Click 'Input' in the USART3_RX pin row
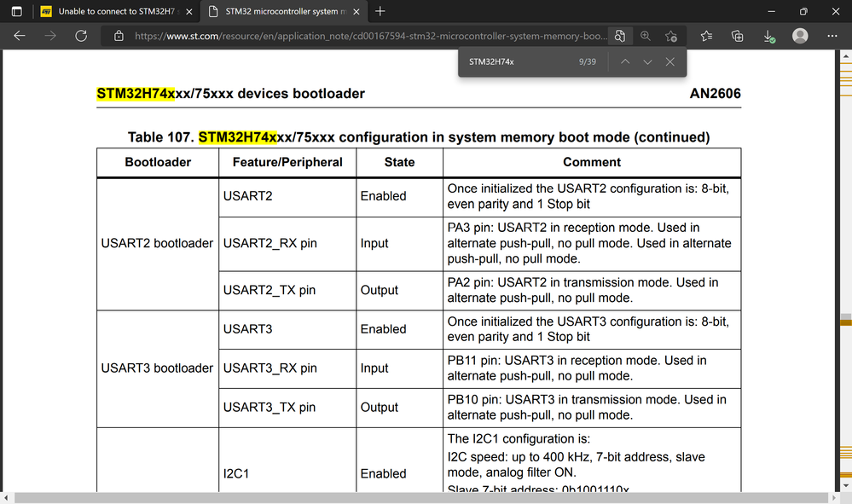This screenshot has height=504, width=852. 374,368
